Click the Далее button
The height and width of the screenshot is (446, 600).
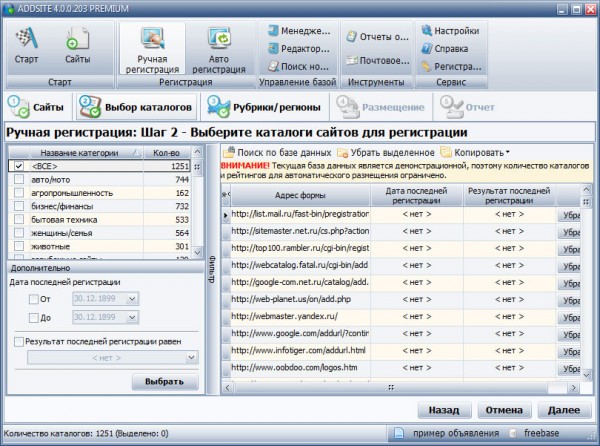click(x=564, y=410)
